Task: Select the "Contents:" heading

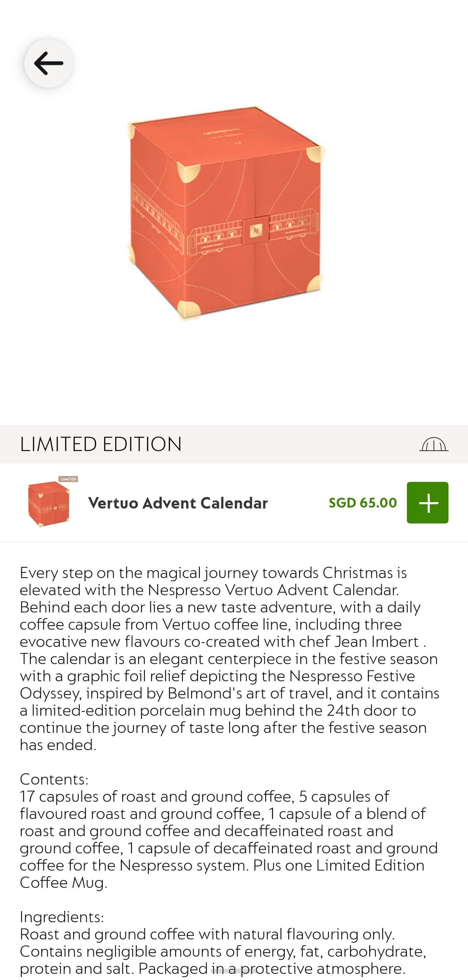Action: point(54,779)
